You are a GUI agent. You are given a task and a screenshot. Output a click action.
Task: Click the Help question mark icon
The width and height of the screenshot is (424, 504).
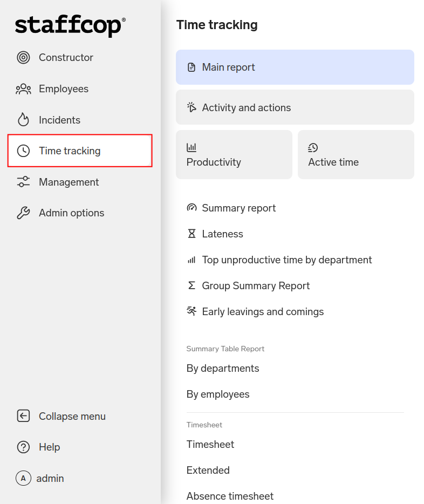(23, 447)
